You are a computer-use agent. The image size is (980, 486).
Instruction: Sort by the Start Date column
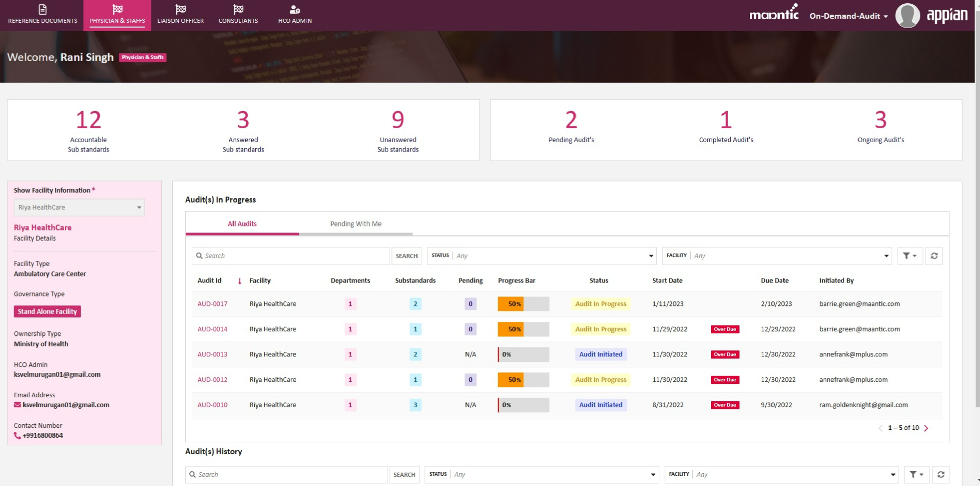[667, 280]
